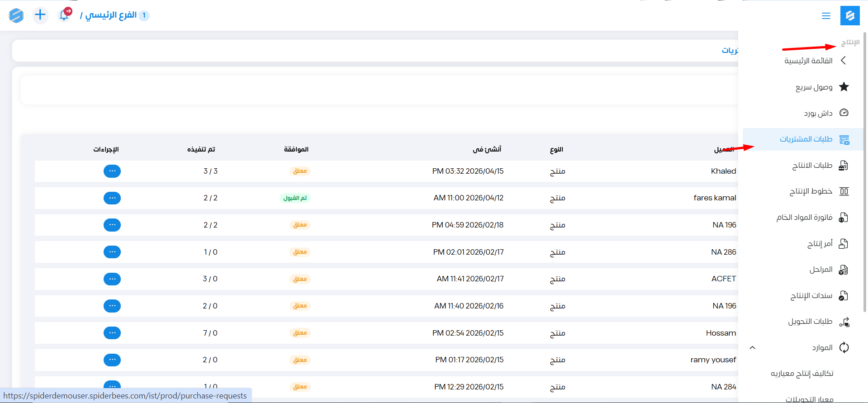Open the dashboard gauge icon

(844, 113)
